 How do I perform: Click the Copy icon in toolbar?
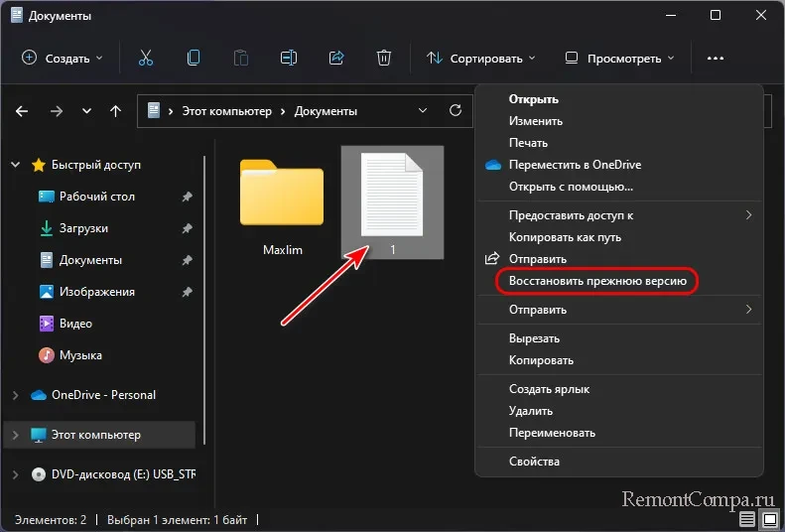coord(194,59)
